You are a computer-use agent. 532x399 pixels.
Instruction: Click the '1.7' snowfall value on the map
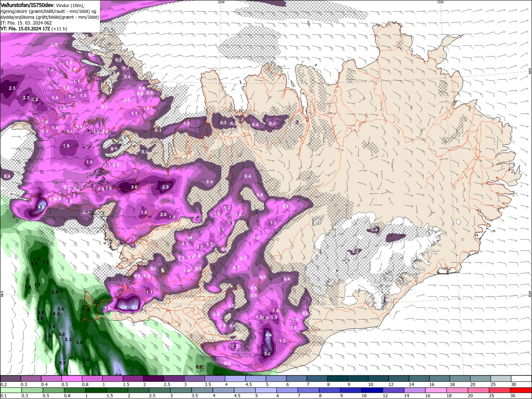pos(149,293)
